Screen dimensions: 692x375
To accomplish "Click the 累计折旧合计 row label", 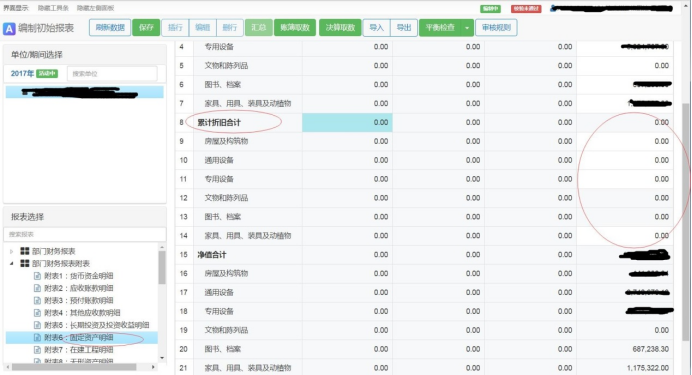I will coord(219,123).
